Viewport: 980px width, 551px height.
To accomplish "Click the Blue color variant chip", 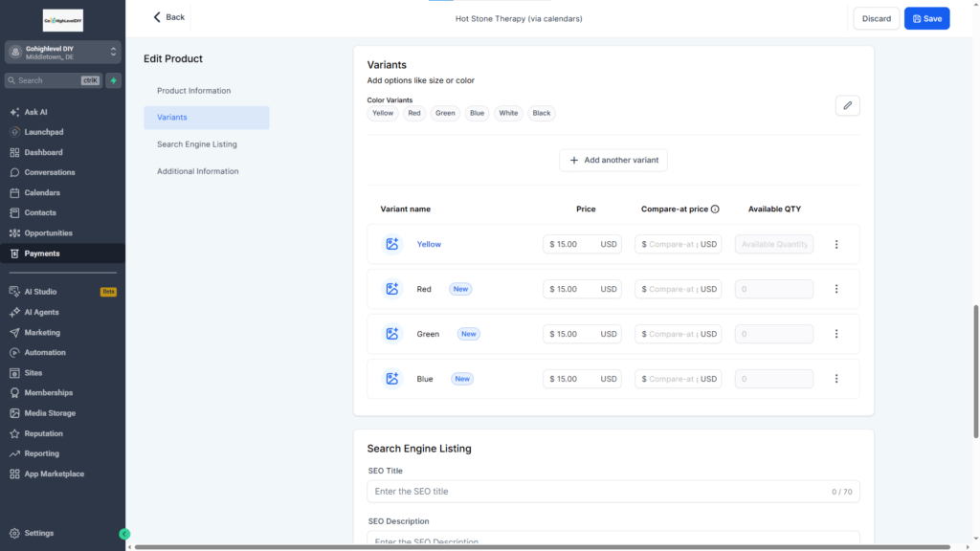I will click(477, 113).
